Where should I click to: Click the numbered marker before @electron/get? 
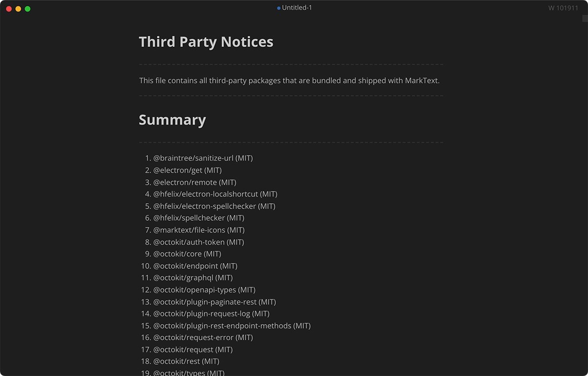147,170
